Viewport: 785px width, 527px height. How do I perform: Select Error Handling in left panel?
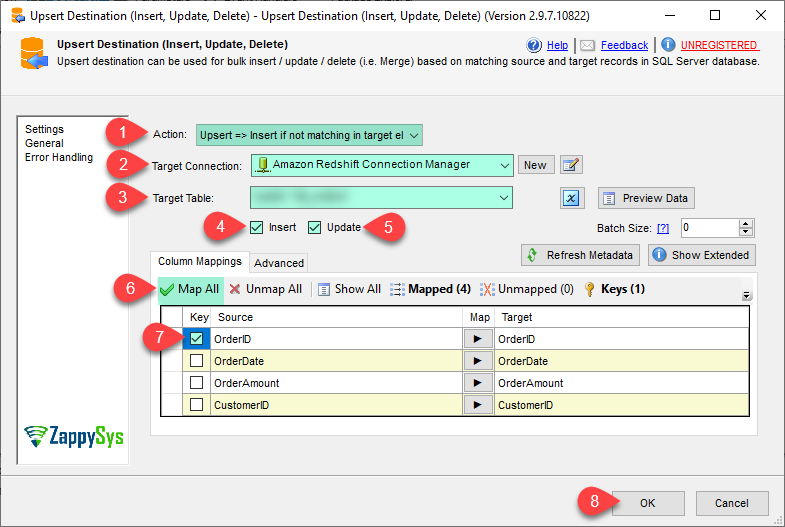59,157
